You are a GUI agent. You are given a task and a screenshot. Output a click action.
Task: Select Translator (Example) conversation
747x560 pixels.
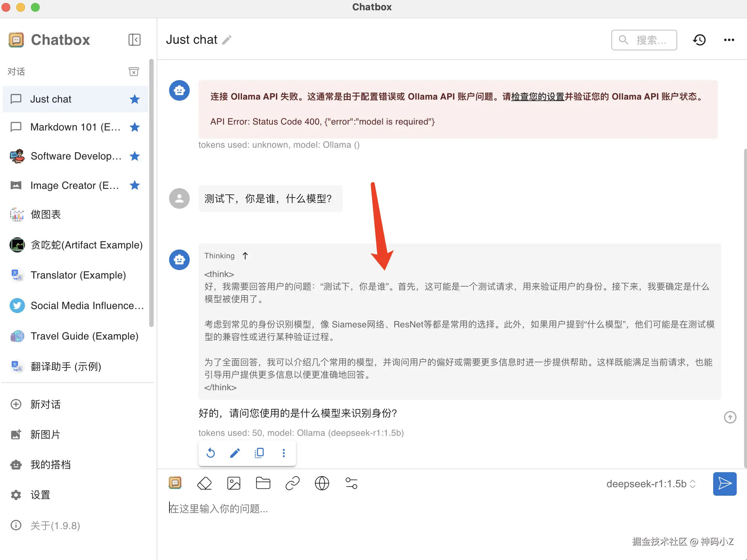click(x=78, y=275)
